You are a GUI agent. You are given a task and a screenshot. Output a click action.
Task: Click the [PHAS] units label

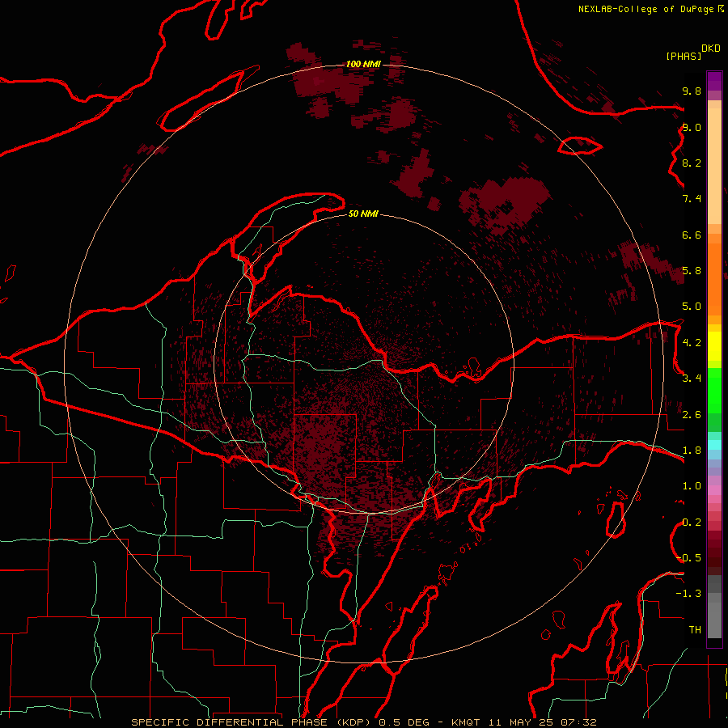[x=684, y=56]
